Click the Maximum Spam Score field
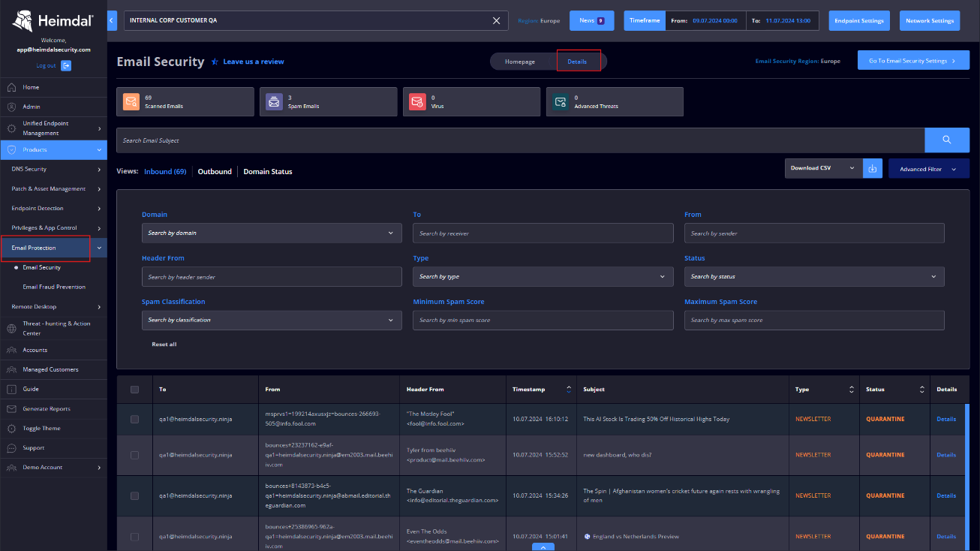Screen dimensions: 980x551 pyautogui.click(x=814, y=320)
